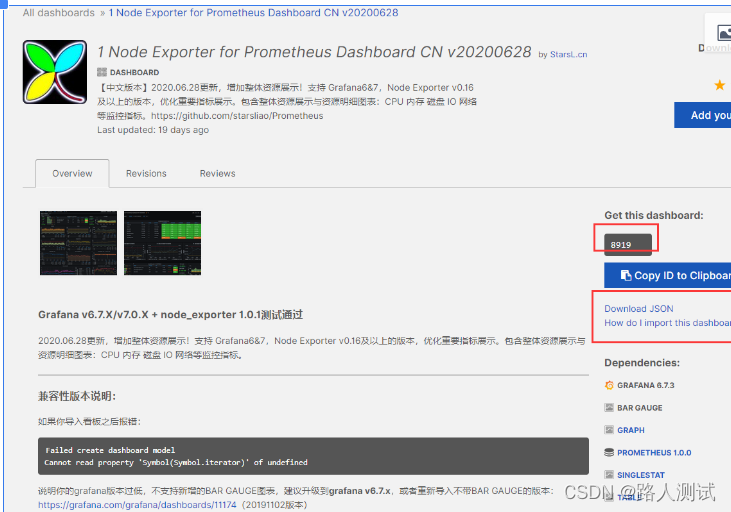Switch to the Revisions tab
Screen dimensions: 731x512
[146, 173]
